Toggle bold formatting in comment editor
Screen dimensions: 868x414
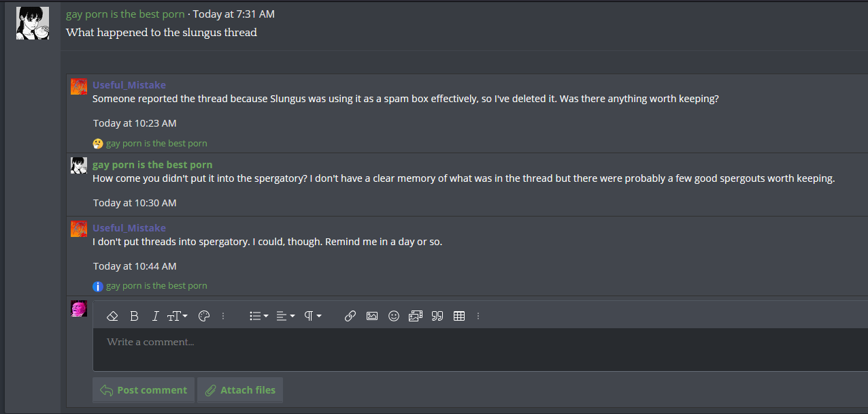coord(134,316)
